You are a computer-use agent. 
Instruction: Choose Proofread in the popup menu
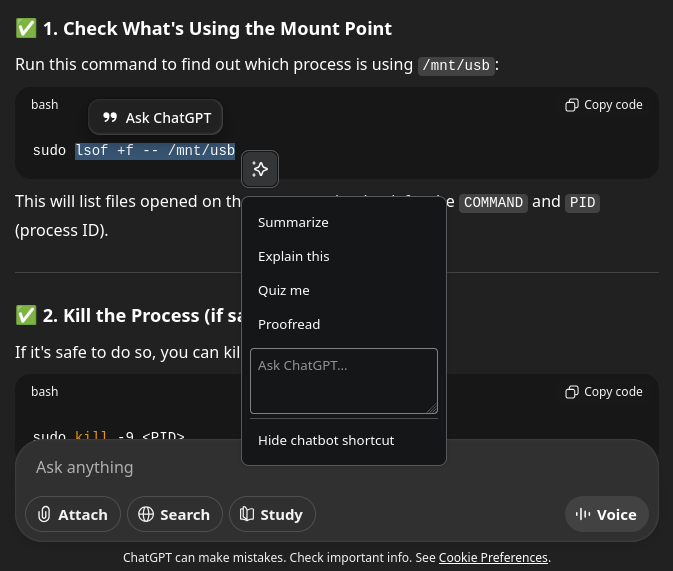coord(289,324)
